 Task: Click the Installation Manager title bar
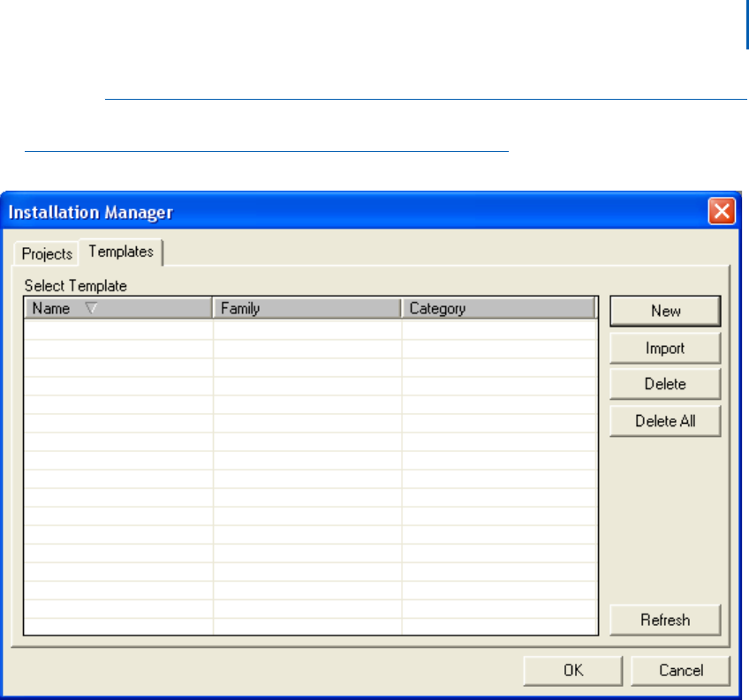(x=353, y=212)
